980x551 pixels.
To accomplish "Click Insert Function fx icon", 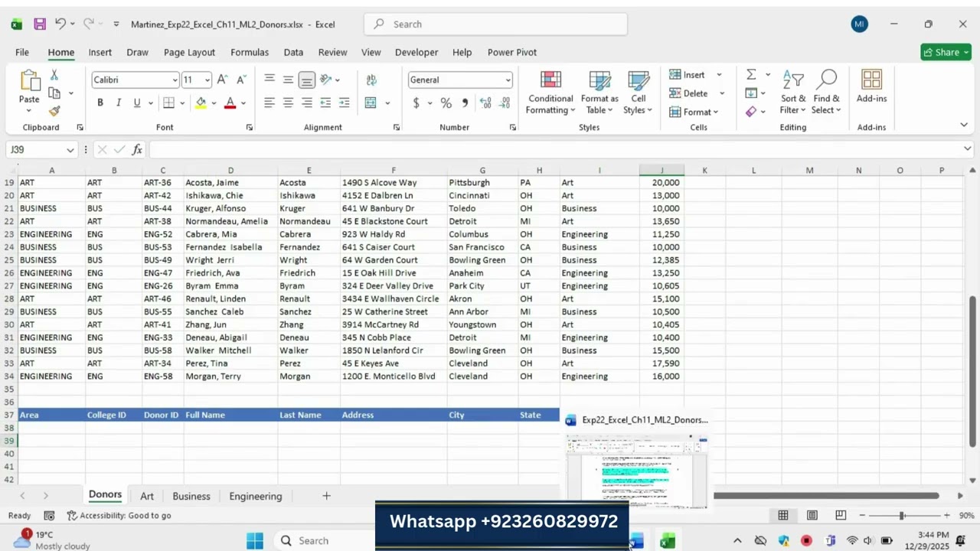I will 137,150.
